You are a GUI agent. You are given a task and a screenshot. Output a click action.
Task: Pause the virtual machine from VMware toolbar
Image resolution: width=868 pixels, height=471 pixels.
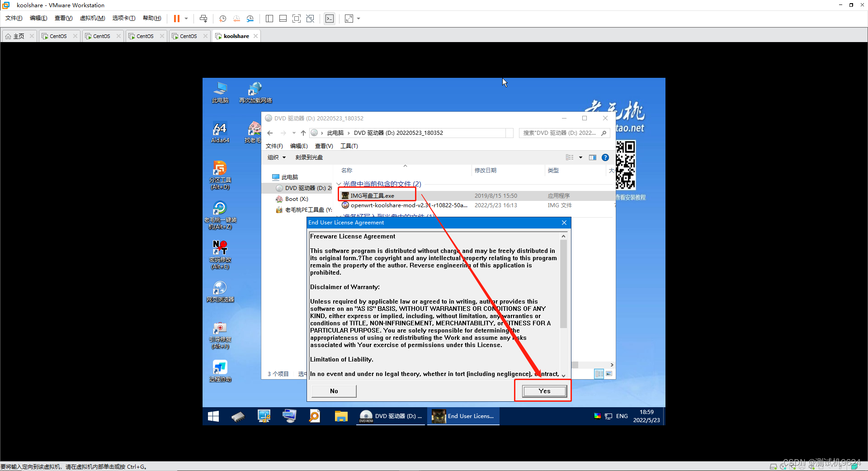click(x=176, y=19)
